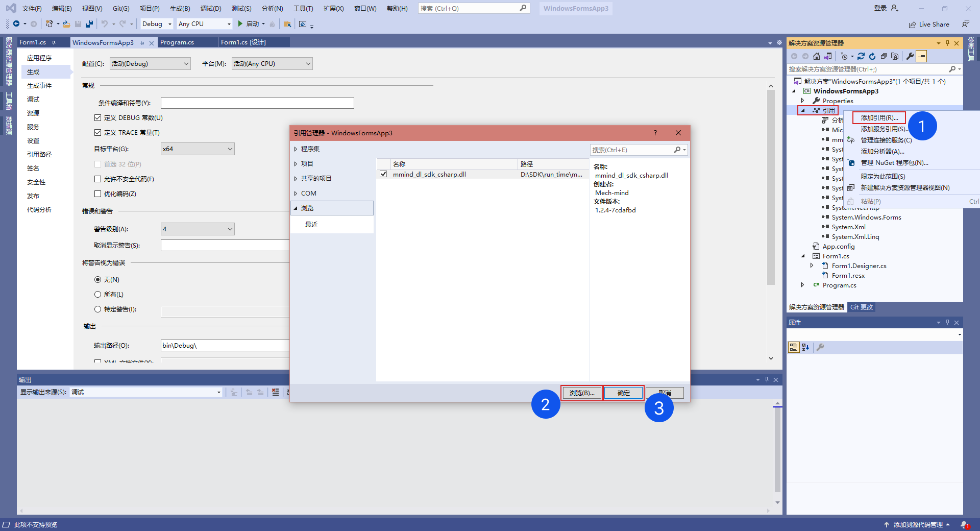Click the clear all output icon
980x531 pixels.
coord(276,392)
